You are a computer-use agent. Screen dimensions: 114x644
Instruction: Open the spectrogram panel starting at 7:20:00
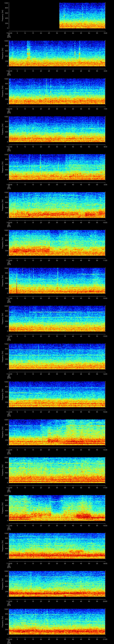tap(57, 621)
